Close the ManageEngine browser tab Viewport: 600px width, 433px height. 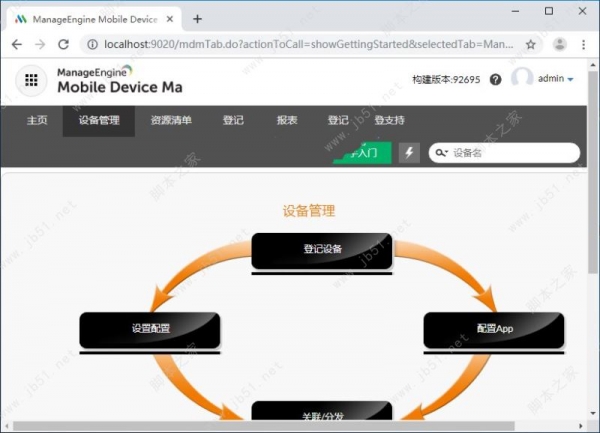pyautogui.click(x=170, y=19)
